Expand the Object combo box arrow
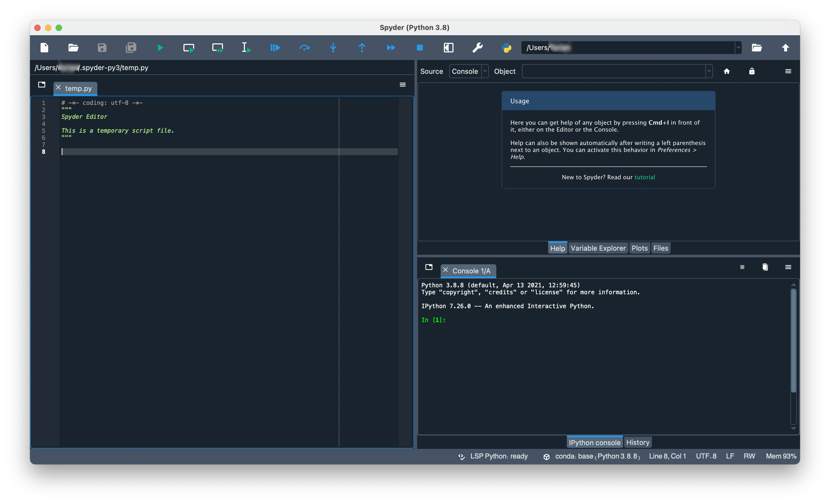The image size is (830, 504). (709, 71)
